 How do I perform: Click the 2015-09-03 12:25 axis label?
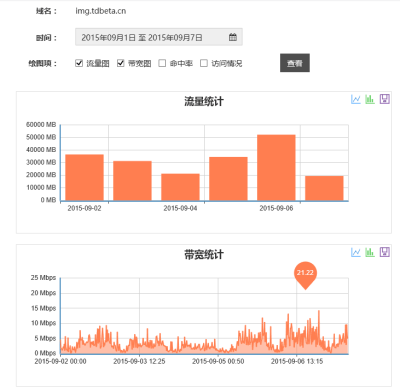coord(139,361)
